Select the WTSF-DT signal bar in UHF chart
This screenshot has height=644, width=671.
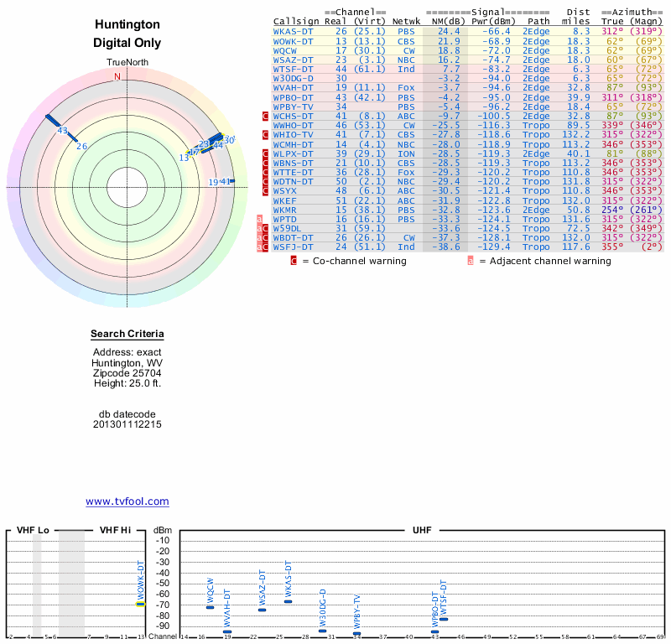click(x=444, y=619)
